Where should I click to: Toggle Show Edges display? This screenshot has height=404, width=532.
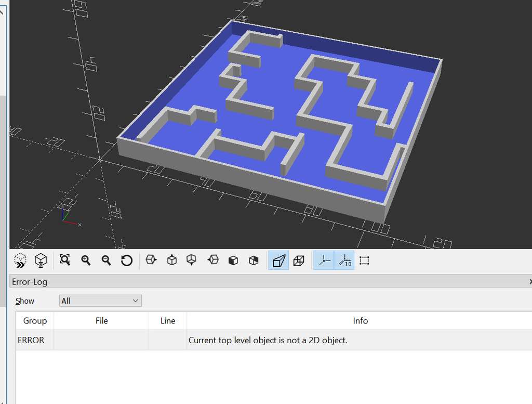tap(364, 260)
